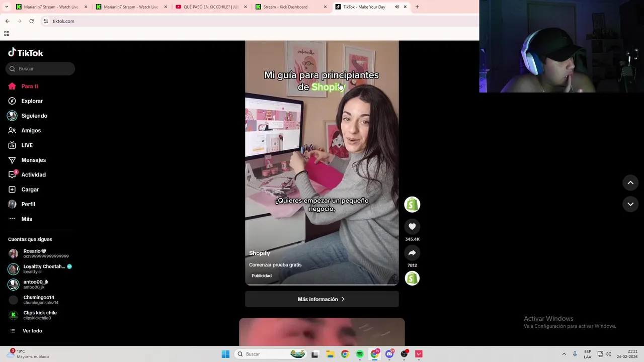Open Spotify from the taskbar
The image size is (644, 362).
pyautogui.click(x=360, y=354)
